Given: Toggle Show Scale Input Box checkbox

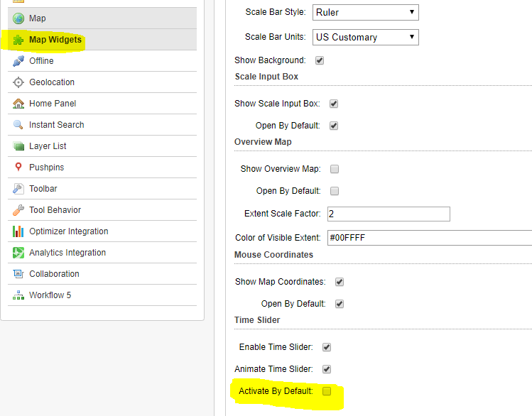Looking at the screenshot, I should click(x=334, y=104).
